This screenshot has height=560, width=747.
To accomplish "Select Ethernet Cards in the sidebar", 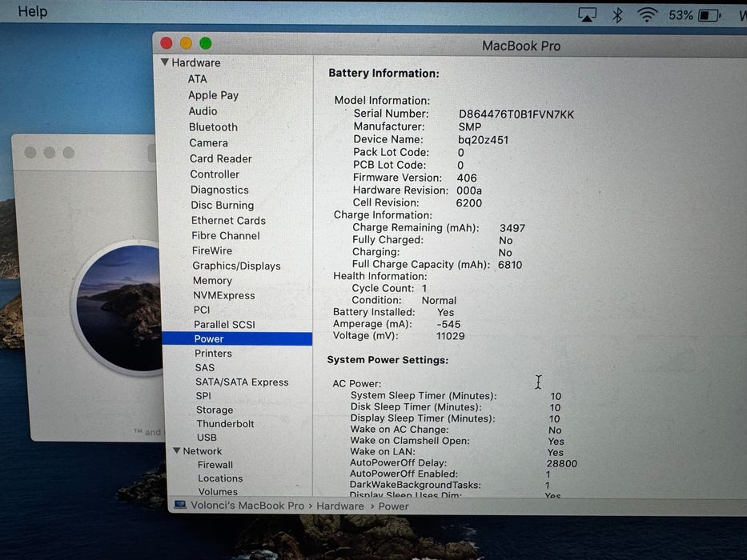I will 228,221.
